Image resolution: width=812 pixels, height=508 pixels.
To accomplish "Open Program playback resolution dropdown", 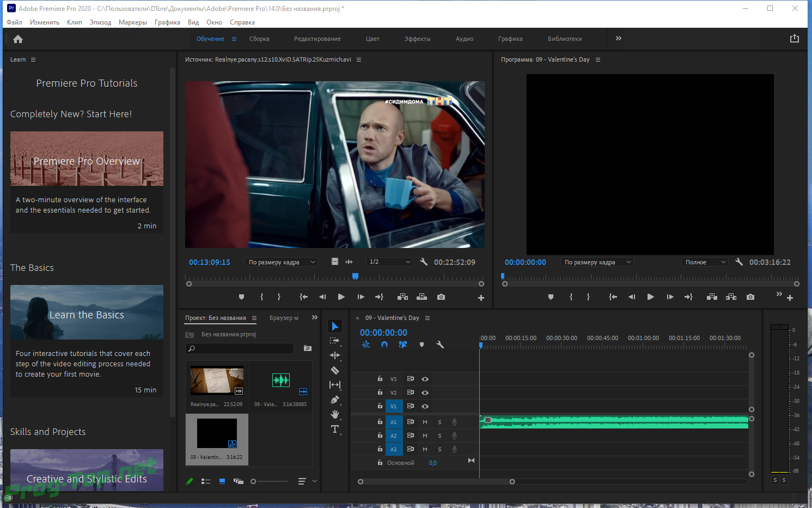I will [x=705, y=262].
